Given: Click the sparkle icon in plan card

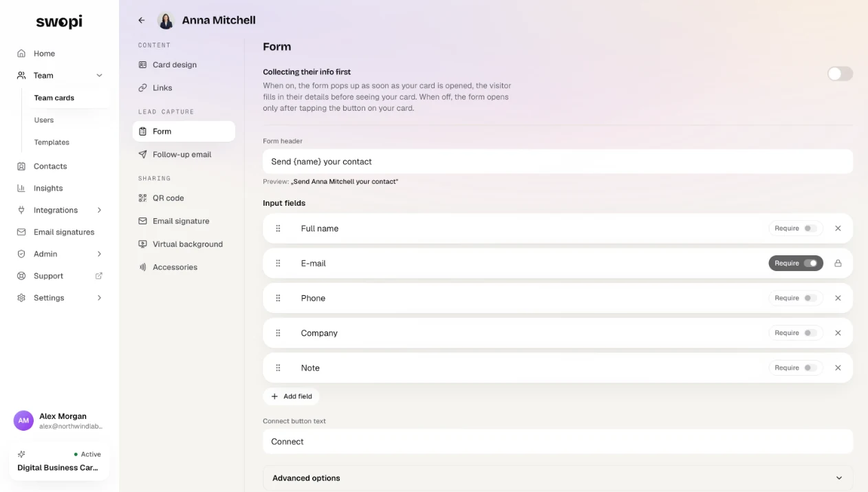Looking at the screenshot, I should tap(21, 454).
